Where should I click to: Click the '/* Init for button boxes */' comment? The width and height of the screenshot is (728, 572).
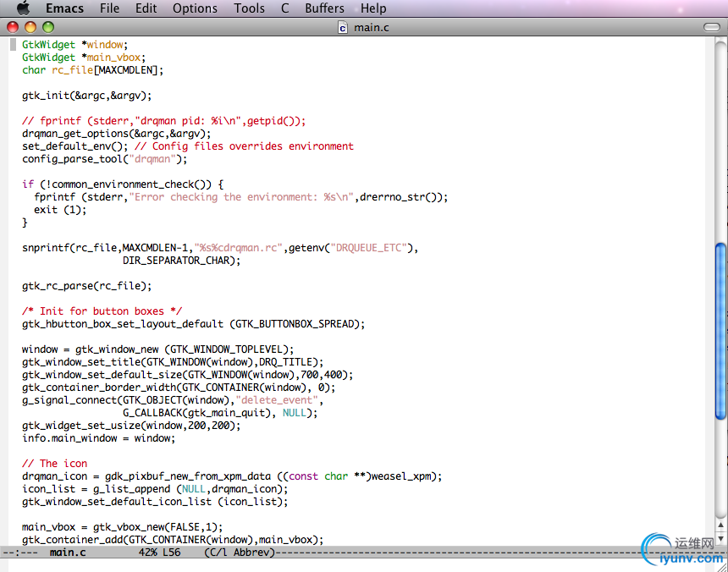coord(102,311)
